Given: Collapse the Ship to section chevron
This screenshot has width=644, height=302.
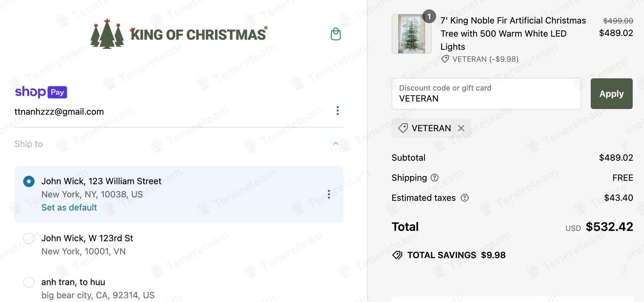Looking at the screenshot, I should coord(335,144).
